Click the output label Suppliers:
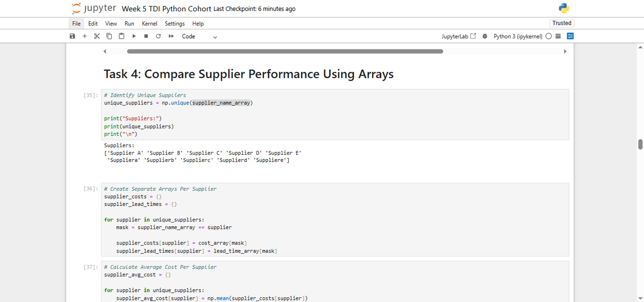644x302 pixels. 119,145
